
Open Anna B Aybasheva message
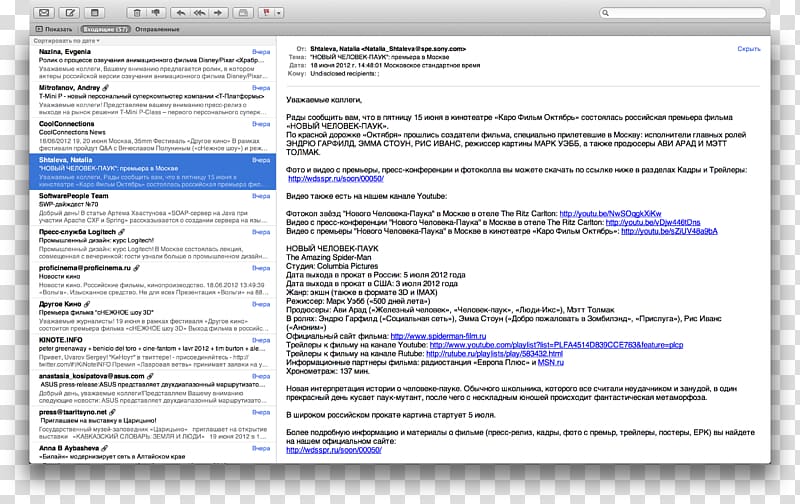click(153, 453)
